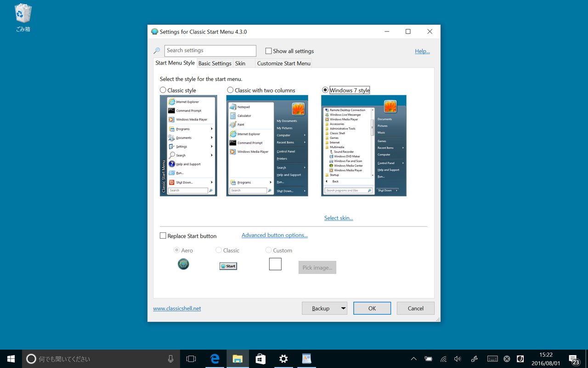Open File Explorer from the taskbar

click(x=237, y=358)
